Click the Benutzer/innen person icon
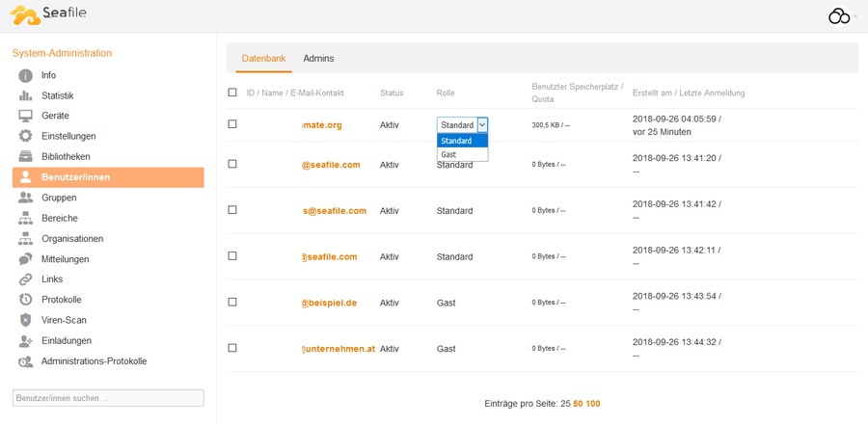The image size is (868, 424). click(25, 177)
